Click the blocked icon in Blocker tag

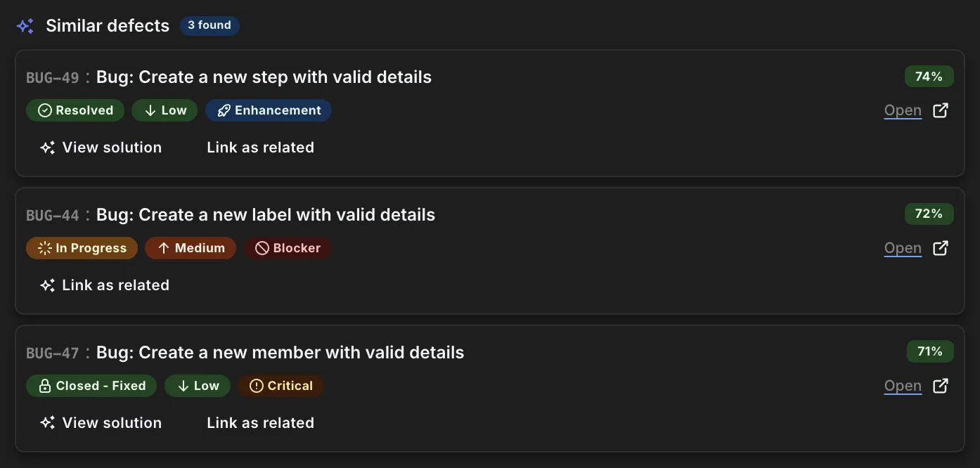pyautogui.click(x=262, y=249)
